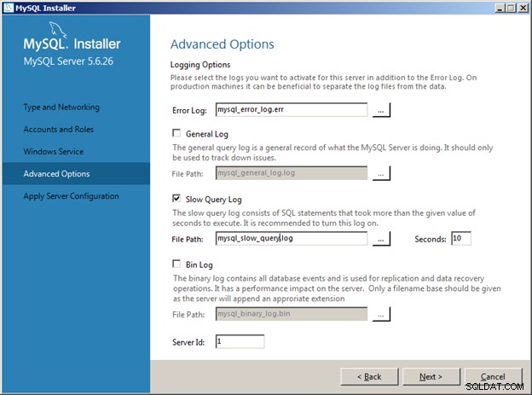Enable the Bin Log checkbox

point(176,264)
